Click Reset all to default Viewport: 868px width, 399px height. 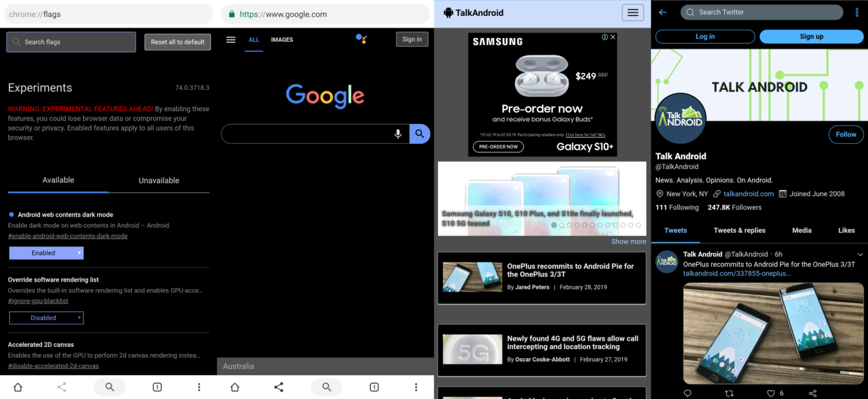177,41
